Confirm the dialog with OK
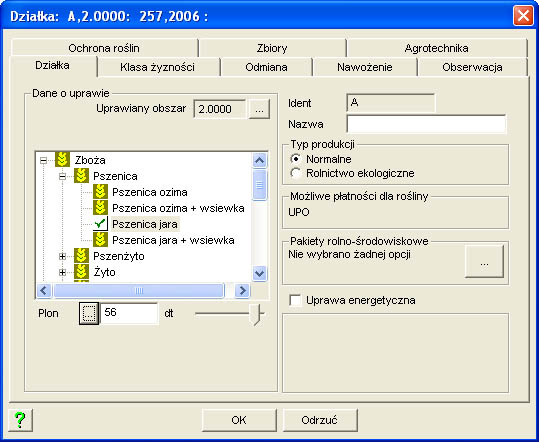The image size is (539, 442). (x=239, y=420)
